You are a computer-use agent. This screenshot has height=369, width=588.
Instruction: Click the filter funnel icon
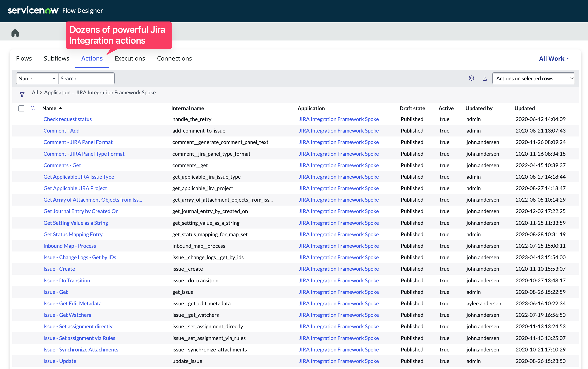22,95
